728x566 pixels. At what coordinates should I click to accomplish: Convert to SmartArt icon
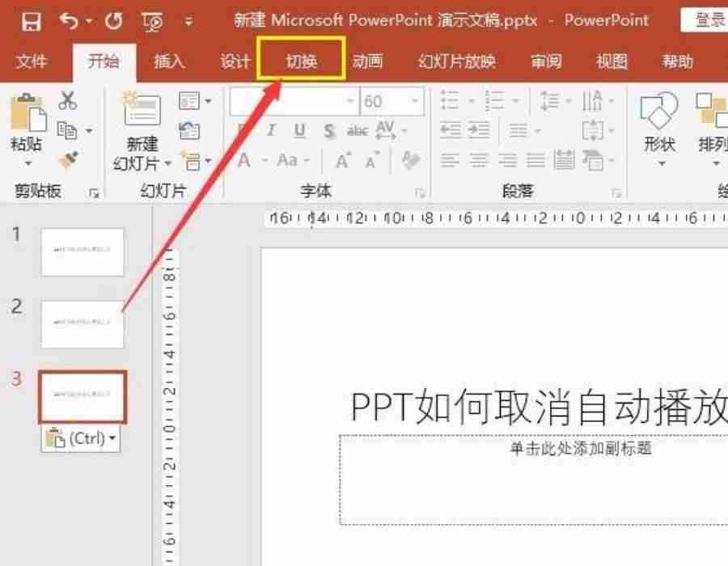[598, 161]
